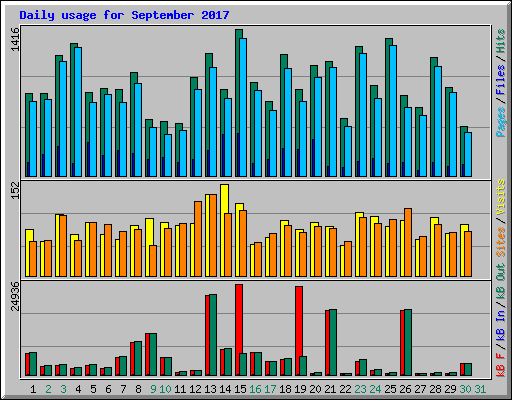Click day 26 on the x-axis
Image resolution: width=512 pixels, height=400 pixels.
[405, 389]
